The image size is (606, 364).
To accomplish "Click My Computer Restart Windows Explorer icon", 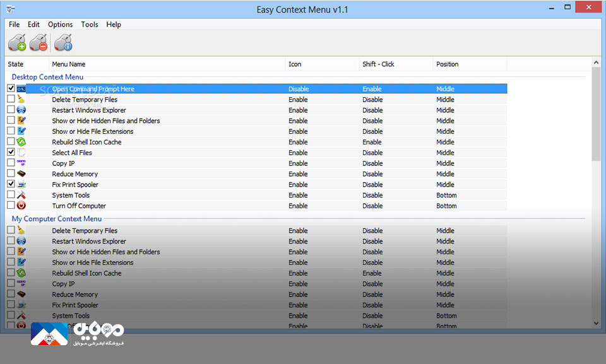I will [x=21, y=241].
